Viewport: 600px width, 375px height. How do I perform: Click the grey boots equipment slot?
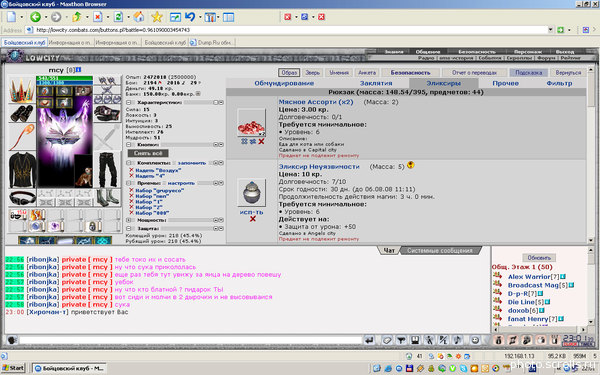[x=108, y=198]
